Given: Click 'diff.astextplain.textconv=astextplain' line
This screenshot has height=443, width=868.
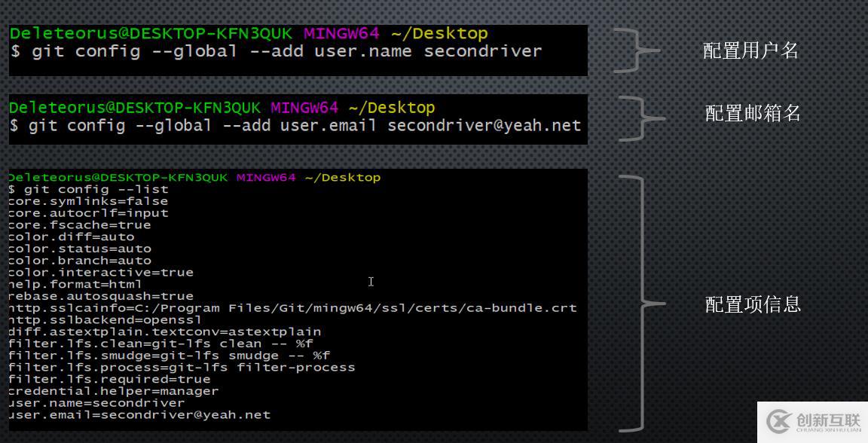Looking at the screenshot, I should tap(165, 331).
